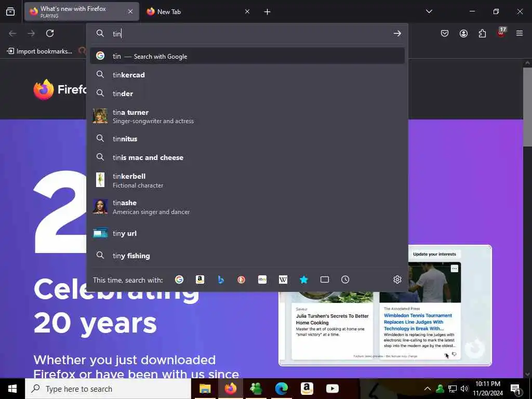Search in Bookmarks using star icon
The height and width of the screenshot is (399, 532).
(x=303, y=280)
